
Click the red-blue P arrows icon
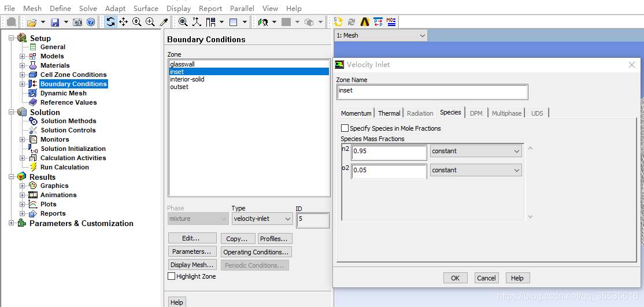tap(378, 22)
